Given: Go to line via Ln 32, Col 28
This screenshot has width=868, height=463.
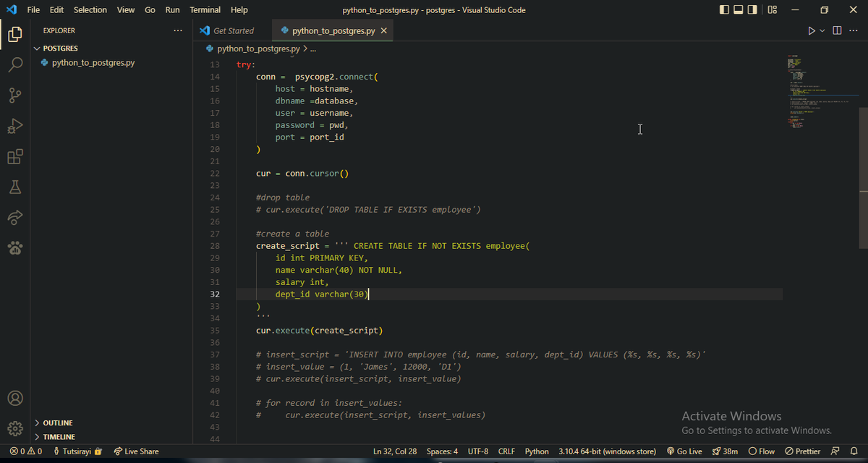Looking at the screenshot, I should coord(395,451).
